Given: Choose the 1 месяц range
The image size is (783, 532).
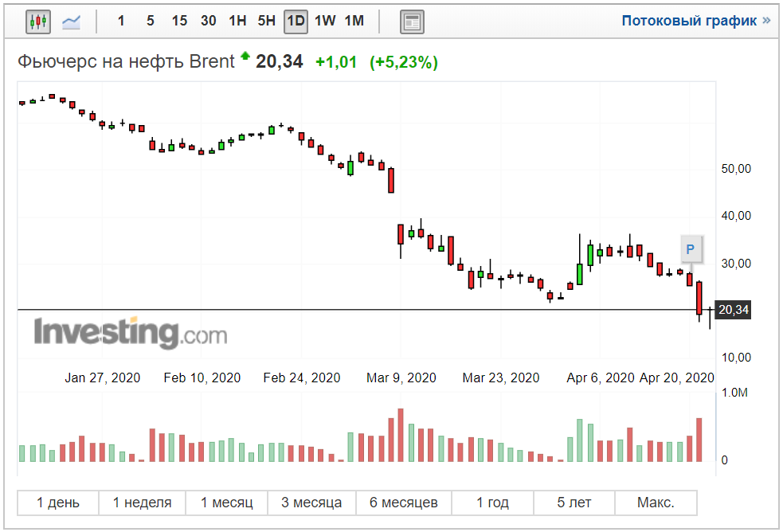Looking at the screenshot, I should [x=227, y=503].
